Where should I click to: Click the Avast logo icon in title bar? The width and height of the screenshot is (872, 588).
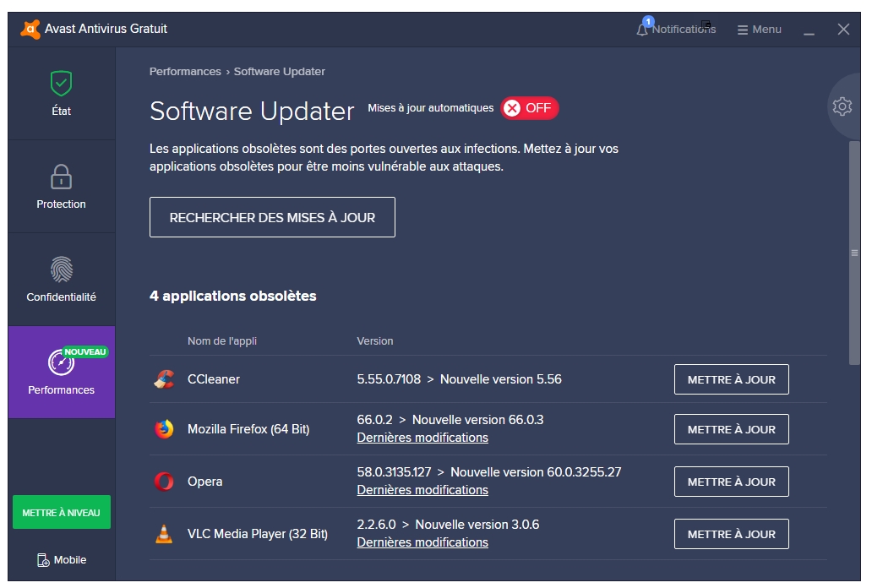click(30, 29)
